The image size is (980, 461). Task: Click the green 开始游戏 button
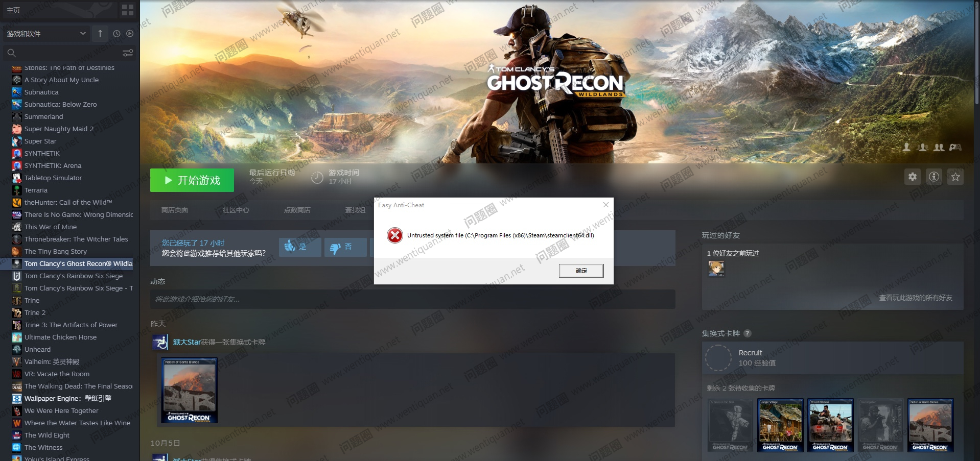pyautogui.click(x=192, y=180)
